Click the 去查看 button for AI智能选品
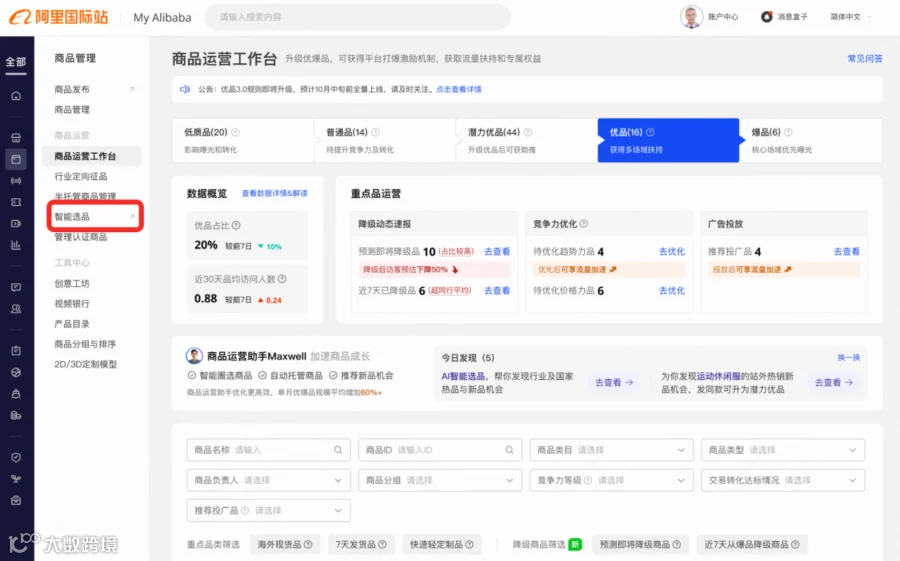Image resolution: width=900 pixels, height=561 pixels. click(614, 382)
